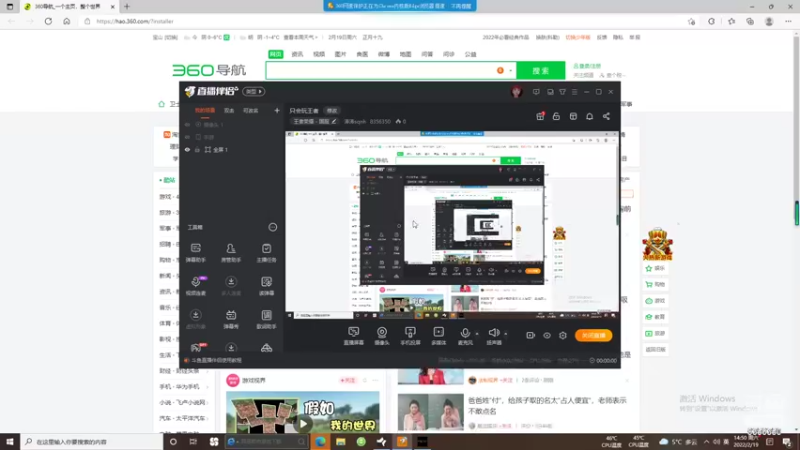Image resolution: width=800 pixels, height=450 pixels.
Task: Toggle lock on 全屏 1 source
Action: pyautogui.click(x=197, y=150)
